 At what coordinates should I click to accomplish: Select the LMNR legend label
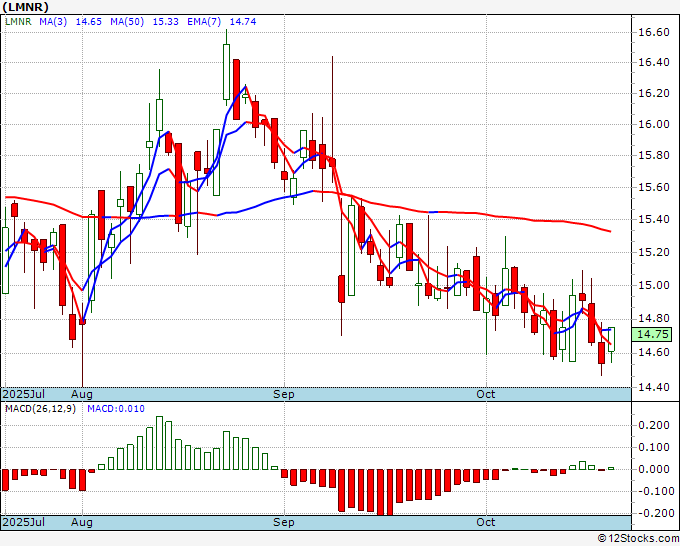coord(18,22)
